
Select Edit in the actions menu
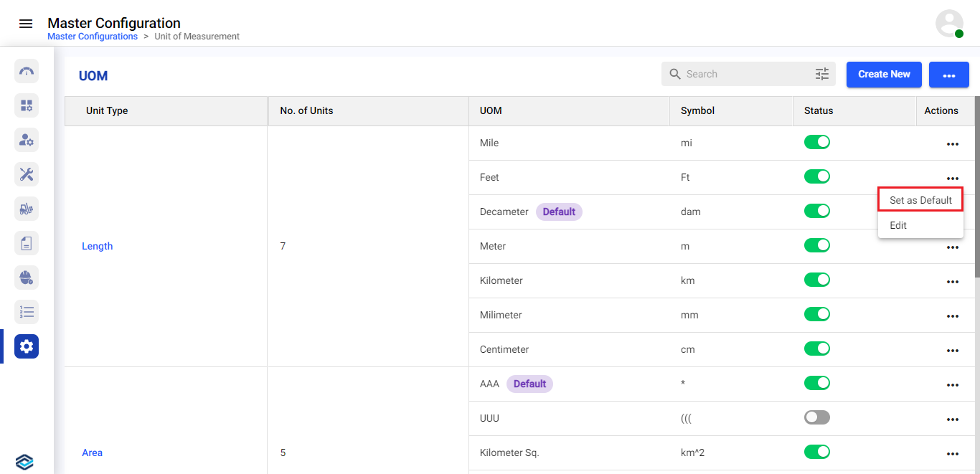pos(898,225)
